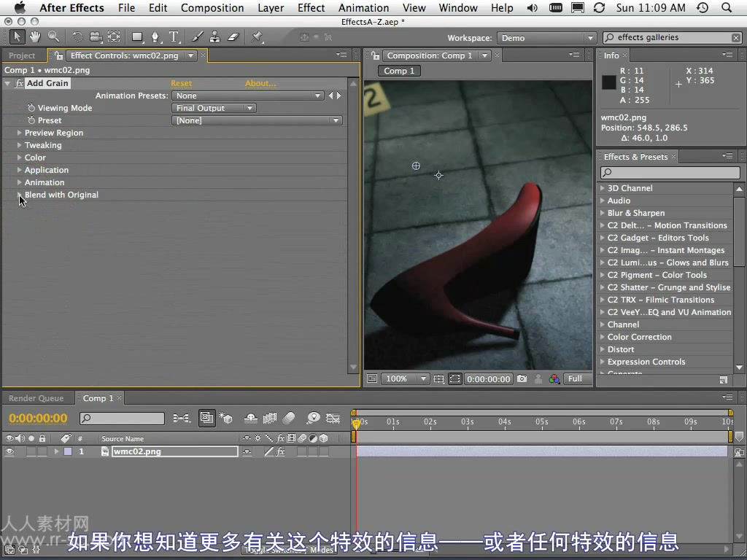747x560 pixels.
Task: Toggle the Add Grain fx switch
Action: point(20,84)
